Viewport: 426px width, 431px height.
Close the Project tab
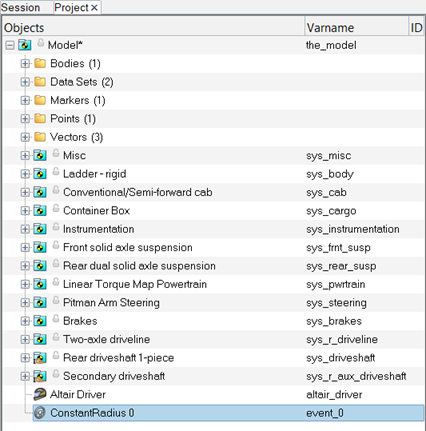[x=94, y=8]
